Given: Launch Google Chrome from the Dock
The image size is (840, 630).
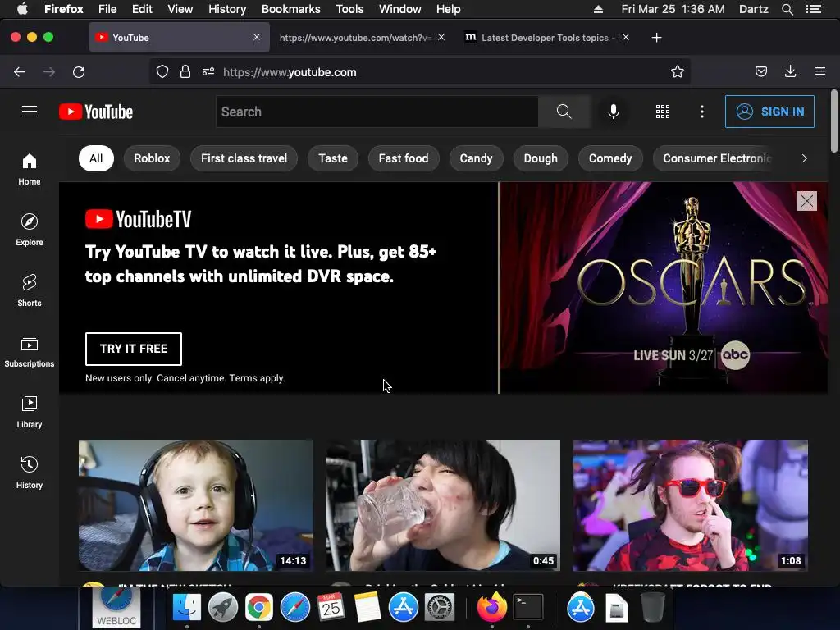Looking at the screenshot, I should pos(258,608).
